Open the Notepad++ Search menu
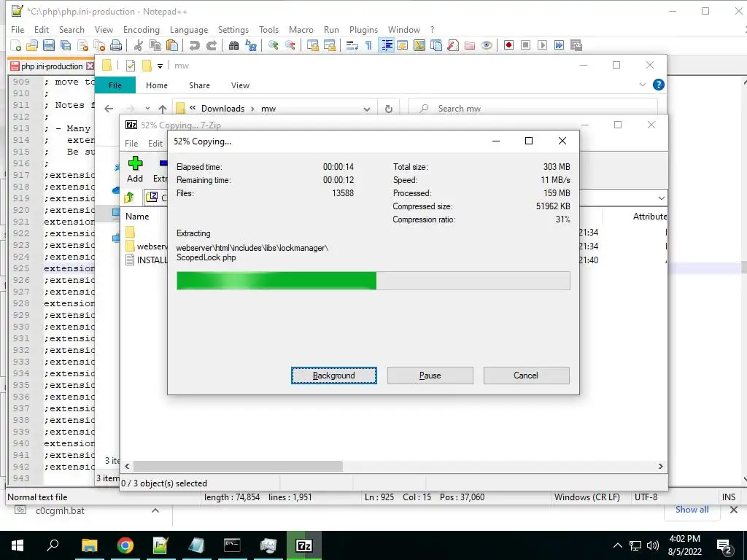747x560 pixels. pyautogui.click(x=71, y=29)
